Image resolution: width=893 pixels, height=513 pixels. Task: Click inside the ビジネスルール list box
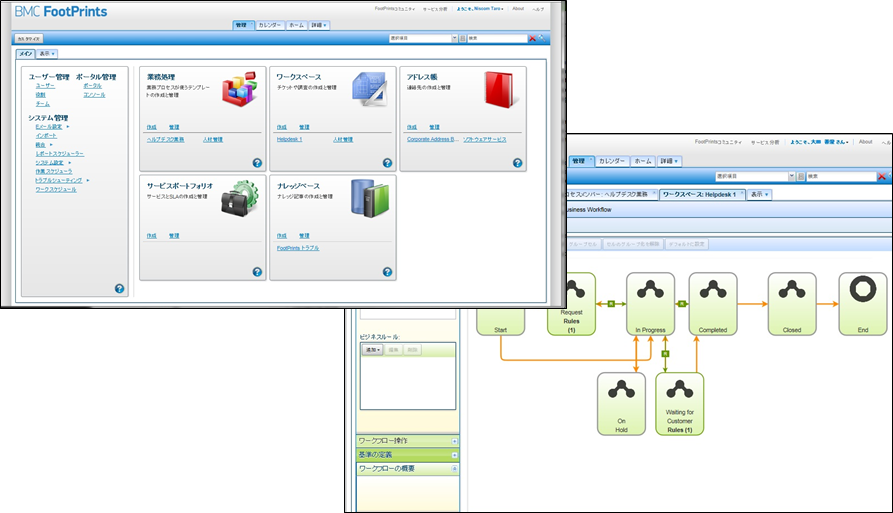pos(408,383)
